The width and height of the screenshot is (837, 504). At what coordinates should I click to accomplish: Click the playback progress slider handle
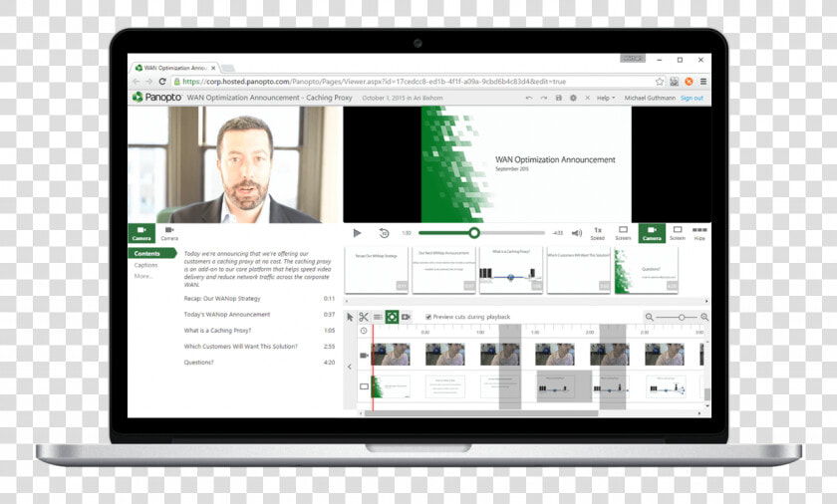coord(474,232)
